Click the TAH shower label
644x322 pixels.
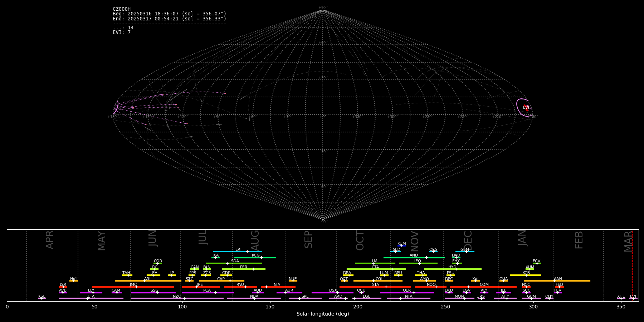pyautogui.click(x=126, y=273)
